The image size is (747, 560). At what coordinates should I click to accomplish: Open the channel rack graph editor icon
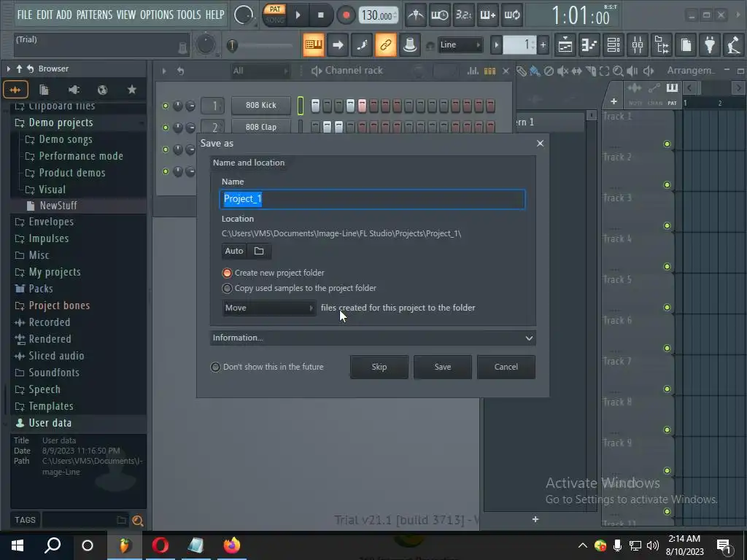[473, 71]
